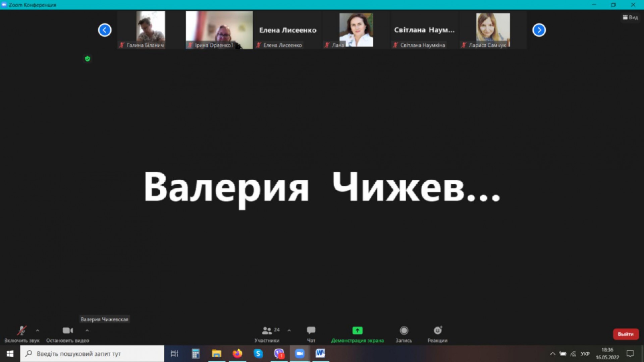Open the Participants panel icon
The height and width of the screenshot is (362, 644).
267,331
